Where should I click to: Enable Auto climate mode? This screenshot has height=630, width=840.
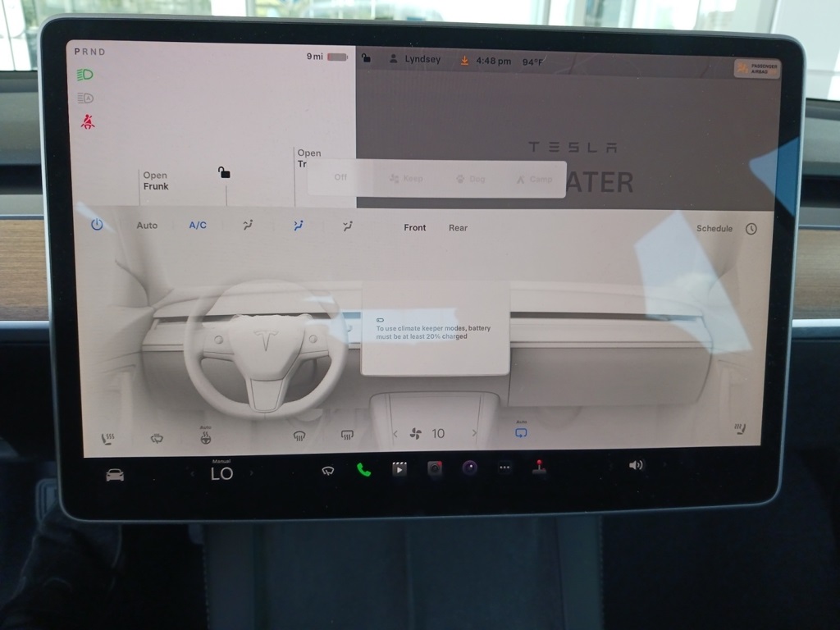click(x=147, y=226)
